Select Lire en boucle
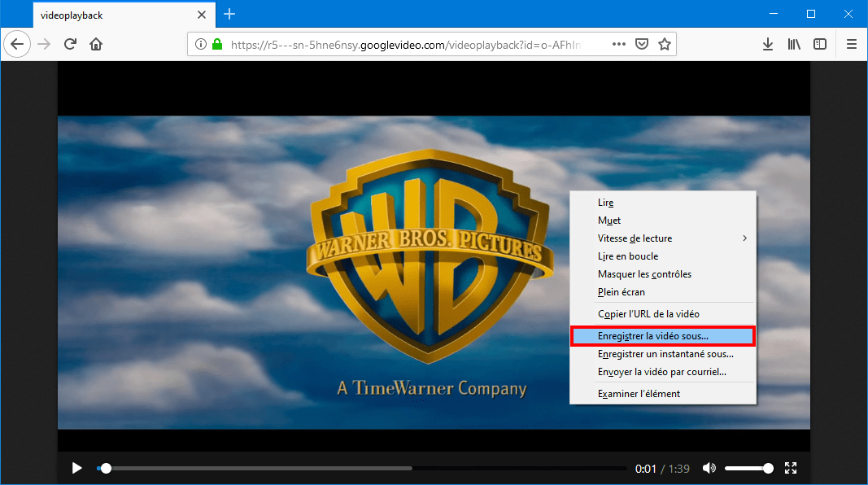The width and height of the screenshot is (868, 485). (663, 256)
